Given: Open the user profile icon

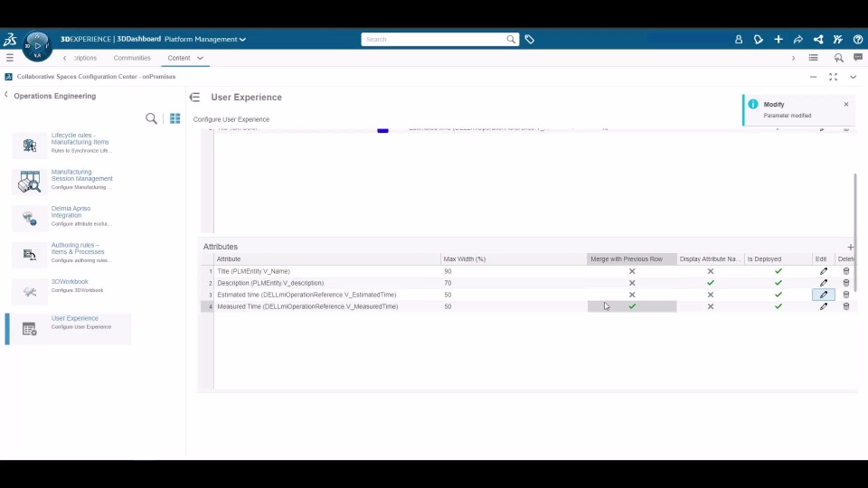Looking at the screenshot, I should [x=739, y=39].
